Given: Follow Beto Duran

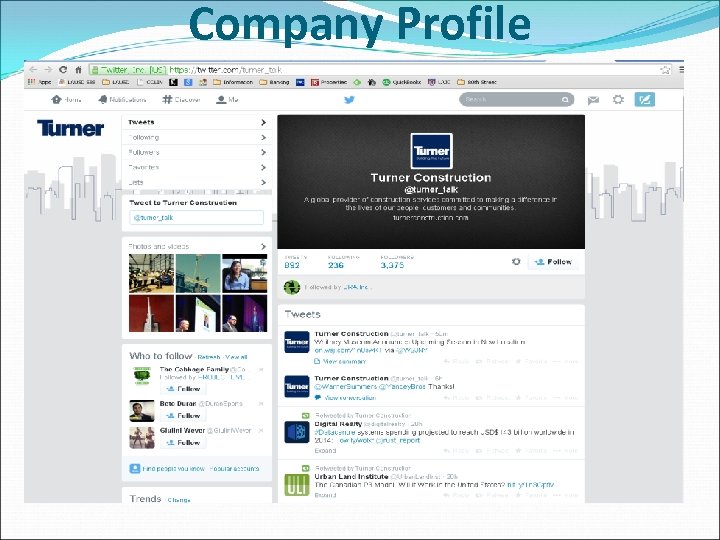Looking at the screenshot, I should click(x=183, y=416).
